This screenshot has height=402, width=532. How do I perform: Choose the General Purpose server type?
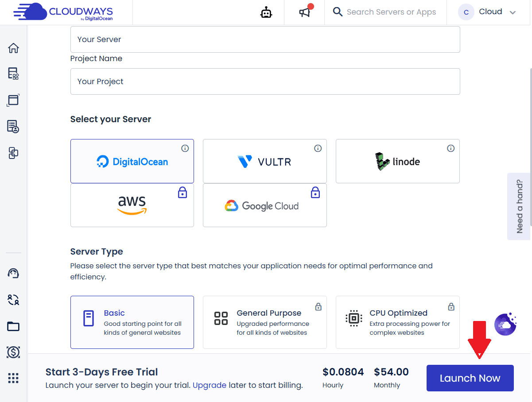[x=265, y=322]
